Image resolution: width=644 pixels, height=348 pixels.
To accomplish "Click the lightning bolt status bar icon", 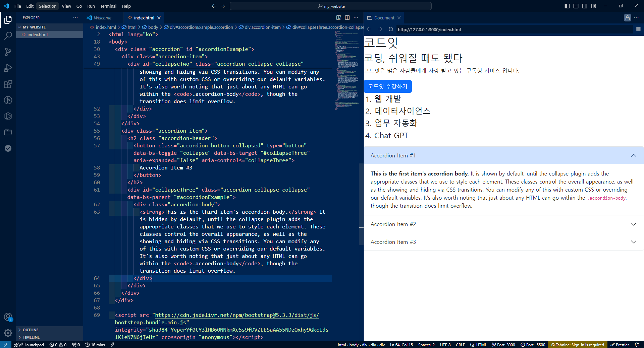I will [x=113, y=345].
